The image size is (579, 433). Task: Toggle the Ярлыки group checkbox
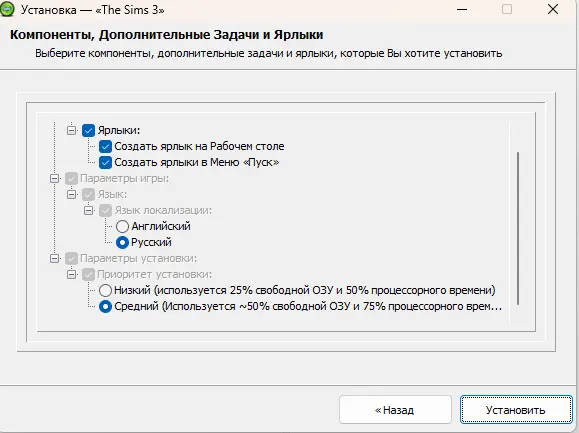tap(89, 130)
